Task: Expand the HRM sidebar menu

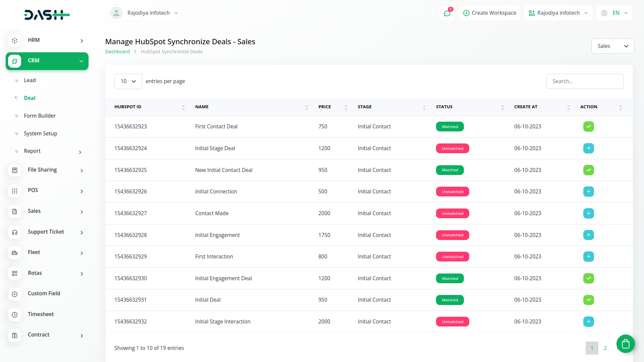Action: pos(47,41)
